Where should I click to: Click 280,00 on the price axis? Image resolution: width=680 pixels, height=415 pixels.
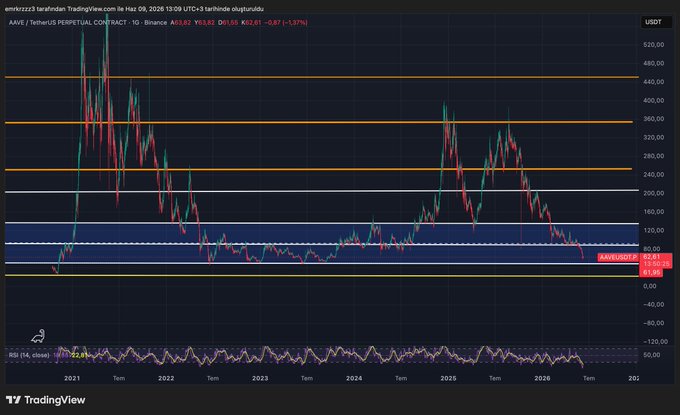[654, 156]
